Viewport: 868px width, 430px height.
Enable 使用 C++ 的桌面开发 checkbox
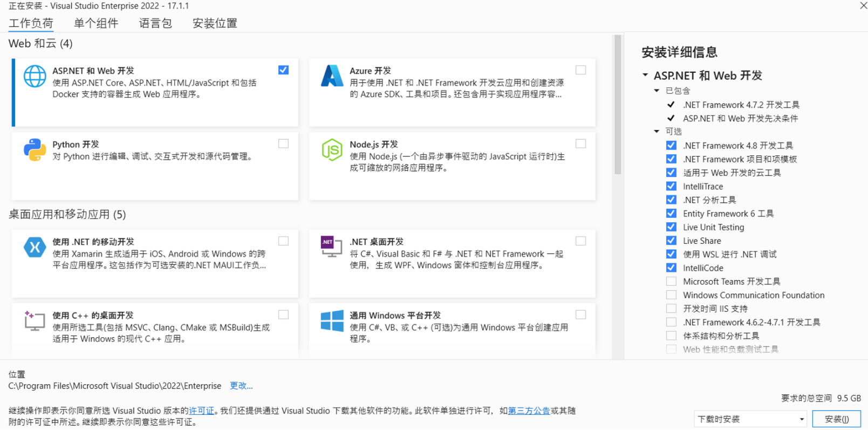[x=283, y=315]
